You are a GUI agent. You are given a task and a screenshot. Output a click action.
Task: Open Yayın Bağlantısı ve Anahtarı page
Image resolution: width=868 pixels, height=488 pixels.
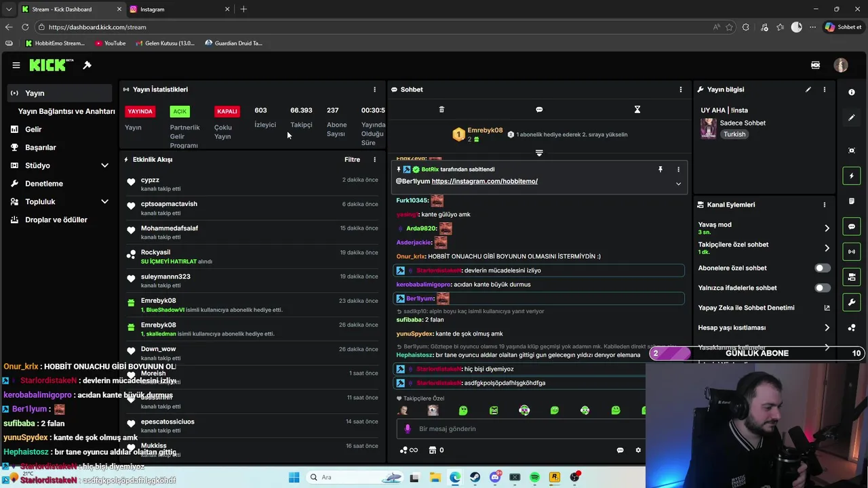66,111
